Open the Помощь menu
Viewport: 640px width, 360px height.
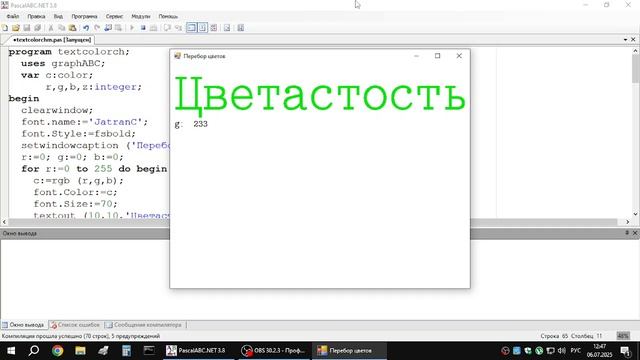pos(168,16)
